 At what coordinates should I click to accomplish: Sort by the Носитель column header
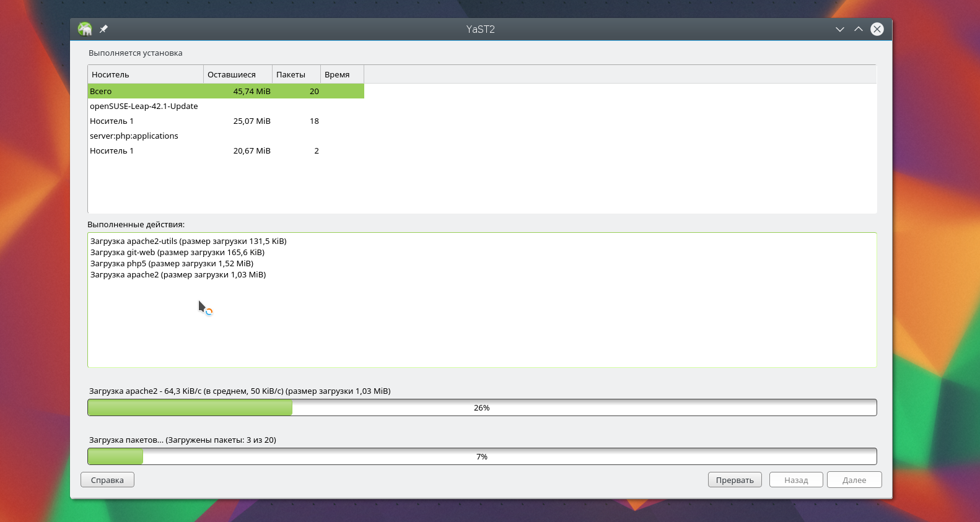tap(145, 74)
